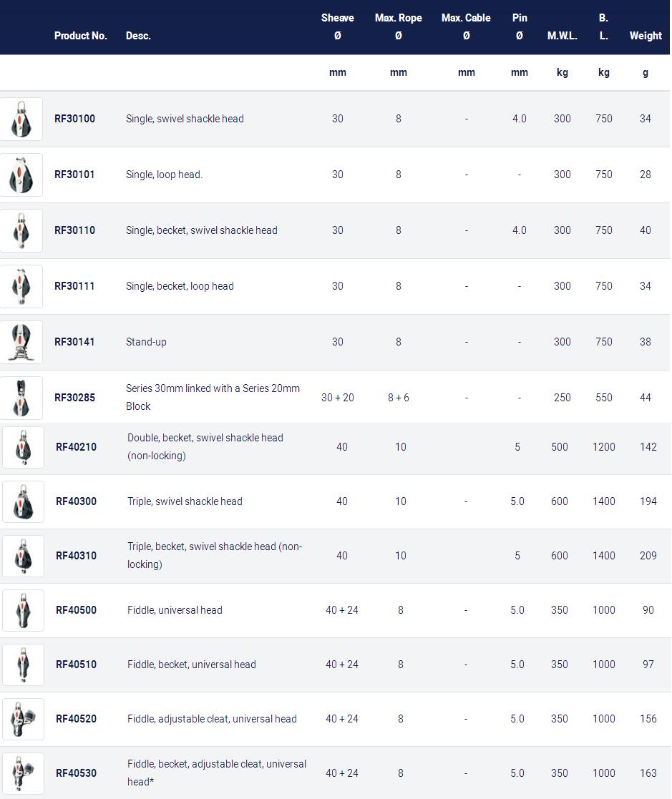Select the RF30141 stand-up block image

point(21,343)
